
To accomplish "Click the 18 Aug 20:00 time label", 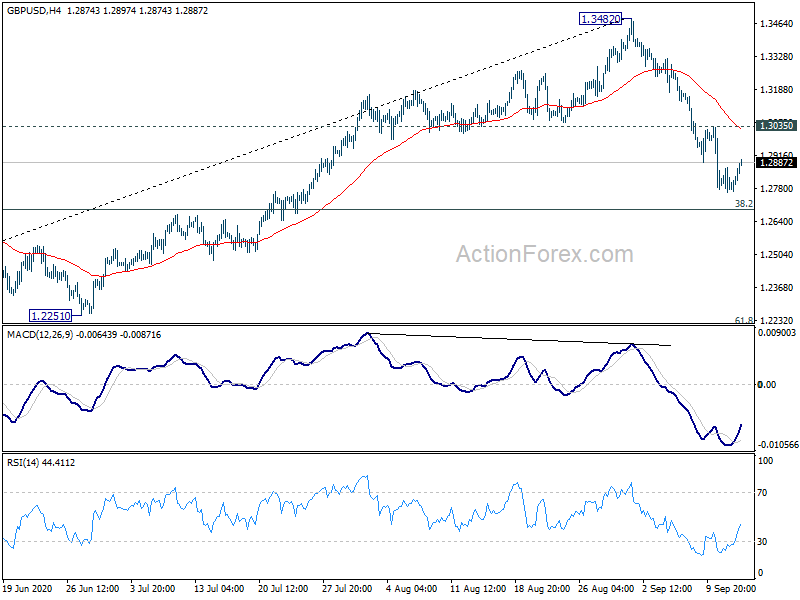I will coord(542,588).
